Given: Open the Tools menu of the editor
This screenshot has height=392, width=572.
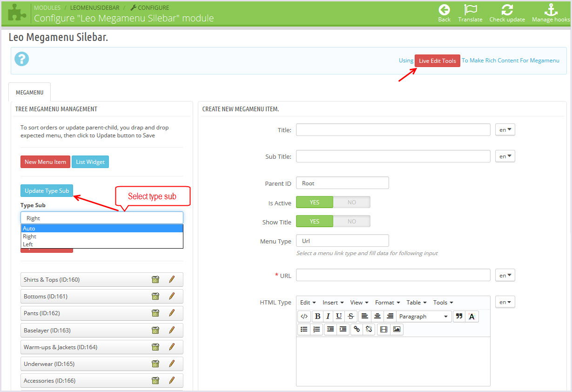Looking at the screenshot, I should (443, 303).
